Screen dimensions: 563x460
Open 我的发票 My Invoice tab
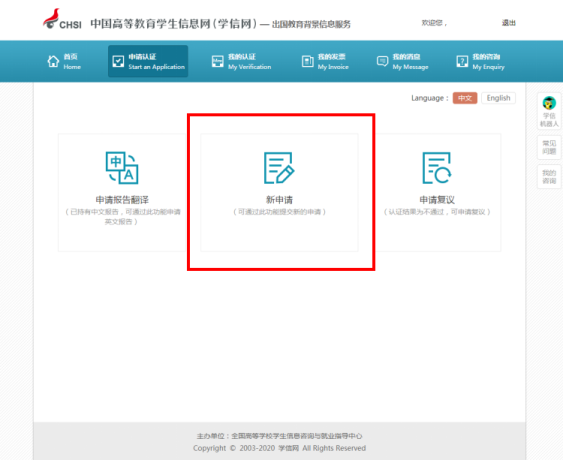[325, 61]
